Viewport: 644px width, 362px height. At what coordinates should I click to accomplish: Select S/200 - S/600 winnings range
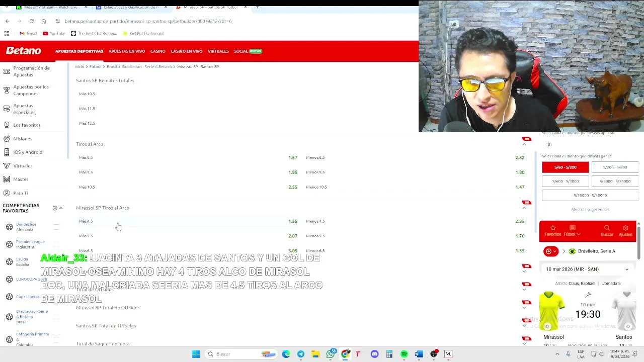[615, 167]
